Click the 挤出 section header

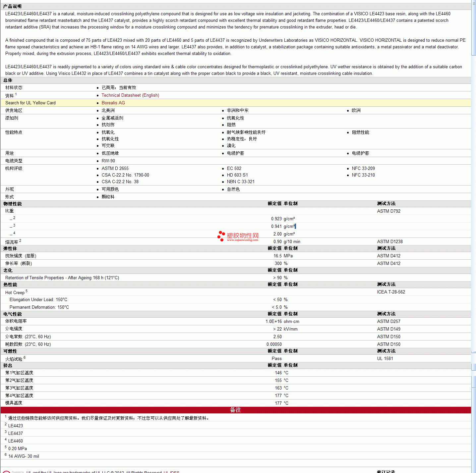point(8,365)
